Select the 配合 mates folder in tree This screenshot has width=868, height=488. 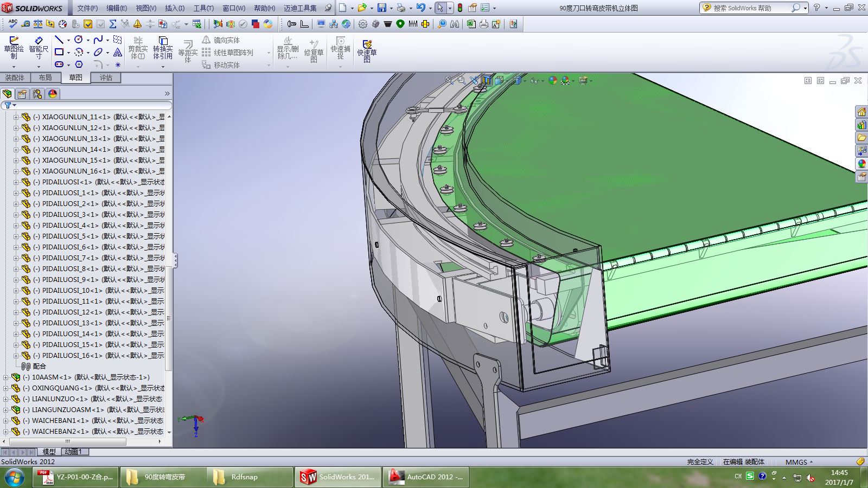pyautogui.click(x=34, y=366)
